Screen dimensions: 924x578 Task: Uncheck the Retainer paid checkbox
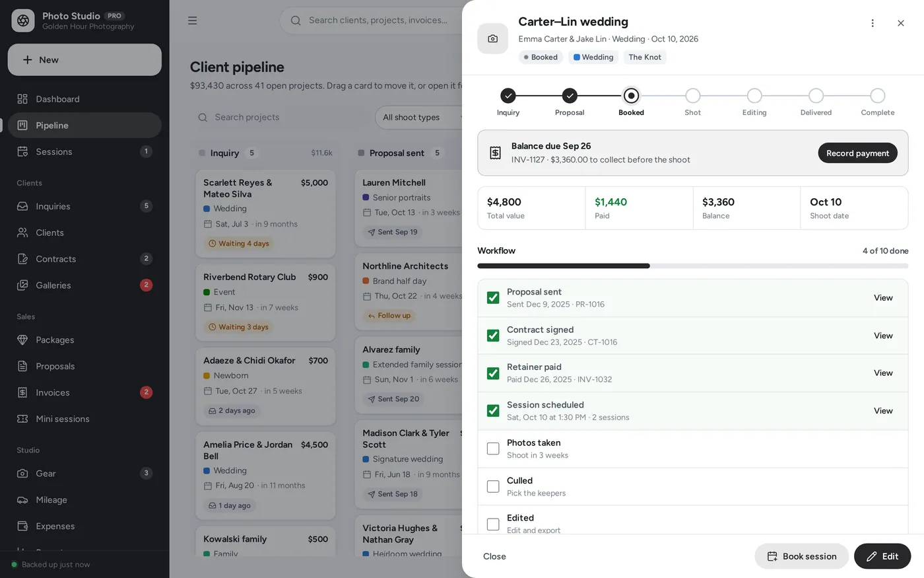point(493,373)
